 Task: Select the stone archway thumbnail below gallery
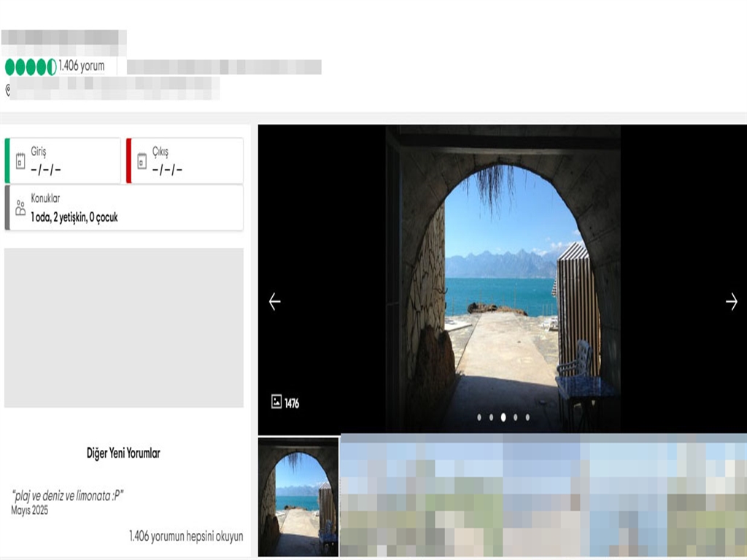point(298,497)
